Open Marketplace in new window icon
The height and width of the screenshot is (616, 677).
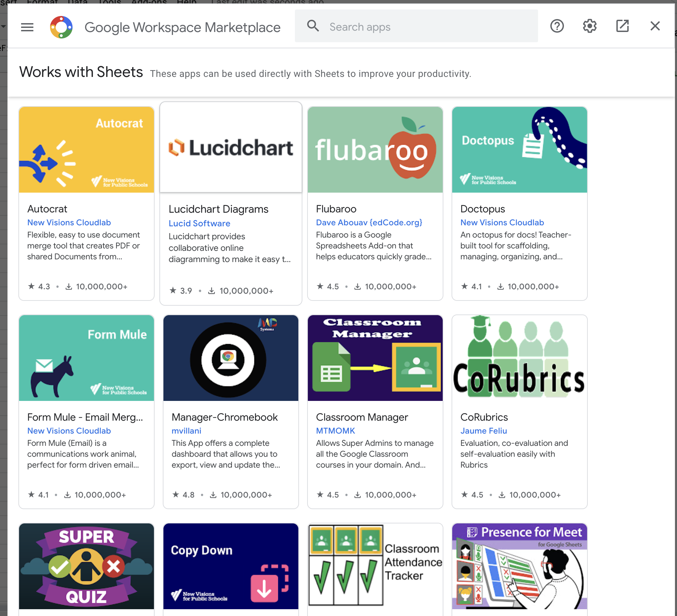pos(622,26)
